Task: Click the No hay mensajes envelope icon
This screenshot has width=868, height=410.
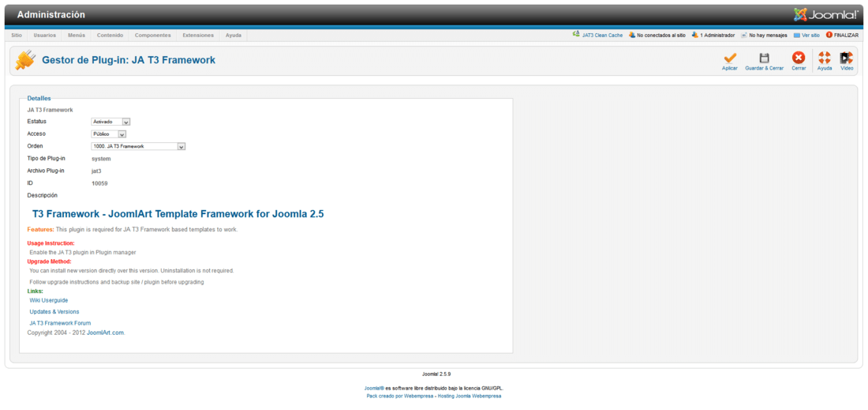Action: tap(744, 35)
